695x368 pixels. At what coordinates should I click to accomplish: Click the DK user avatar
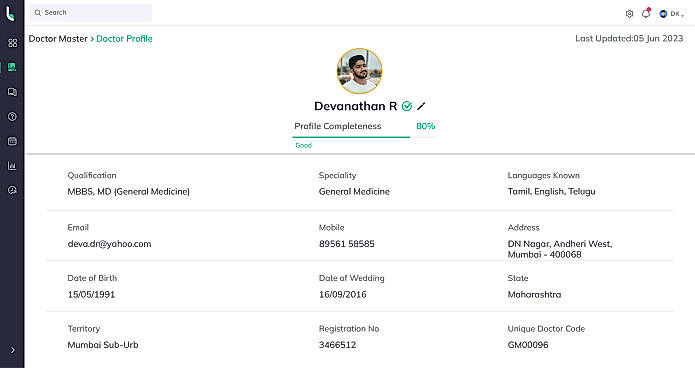(663, 14)
